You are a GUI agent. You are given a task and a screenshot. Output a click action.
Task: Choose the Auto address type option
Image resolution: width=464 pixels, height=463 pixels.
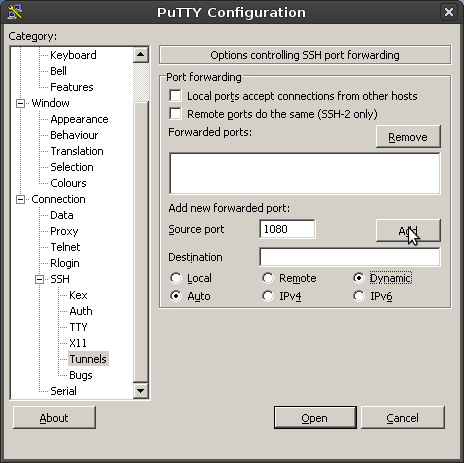pos(176,296)
